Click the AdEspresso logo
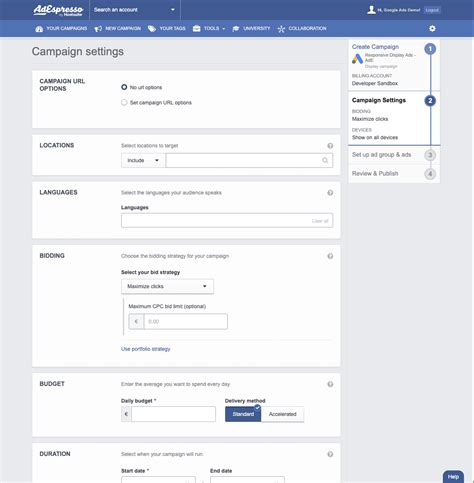The image size is (474, 483). [58, 10]
